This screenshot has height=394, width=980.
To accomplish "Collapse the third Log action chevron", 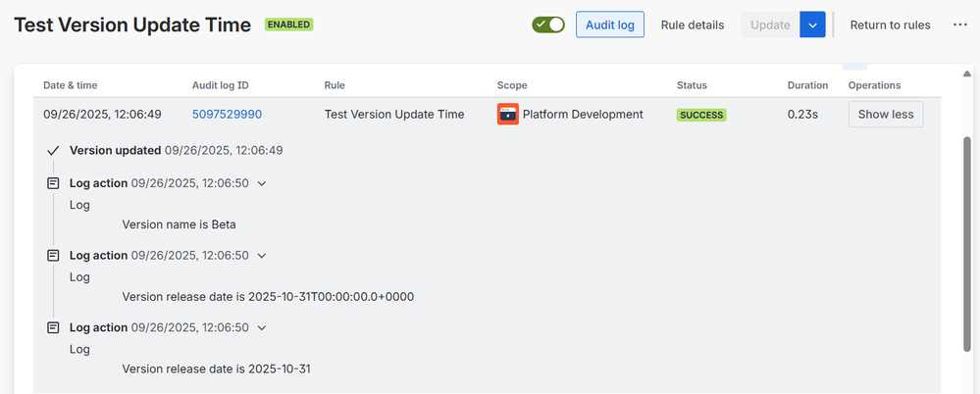I will (x=261, y=328).
